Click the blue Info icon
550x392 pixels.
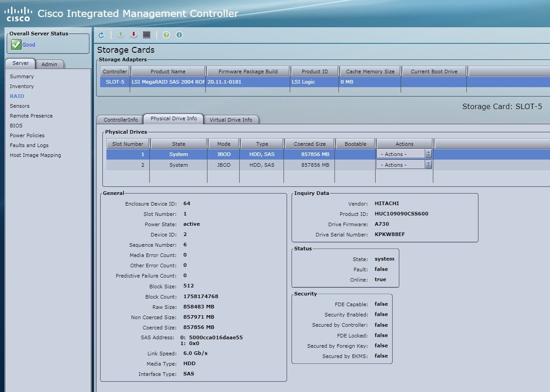click(x=179, y=35)
